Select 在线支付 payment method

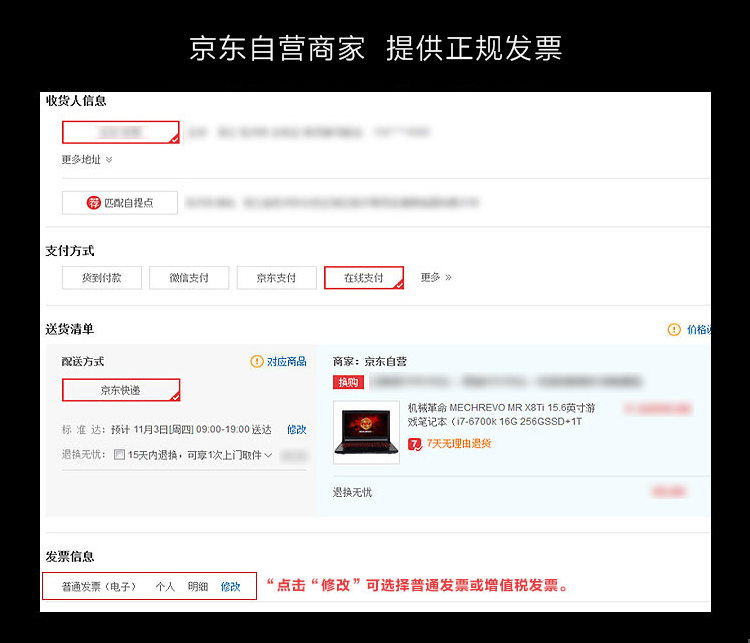[x=364, y=278]
